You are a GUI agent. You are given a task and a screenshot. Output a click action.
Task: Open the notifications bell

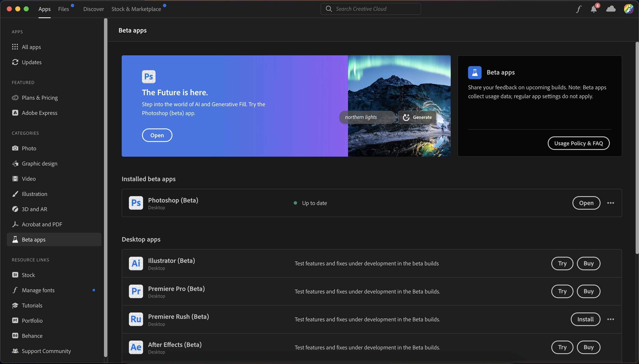[594, 9]
